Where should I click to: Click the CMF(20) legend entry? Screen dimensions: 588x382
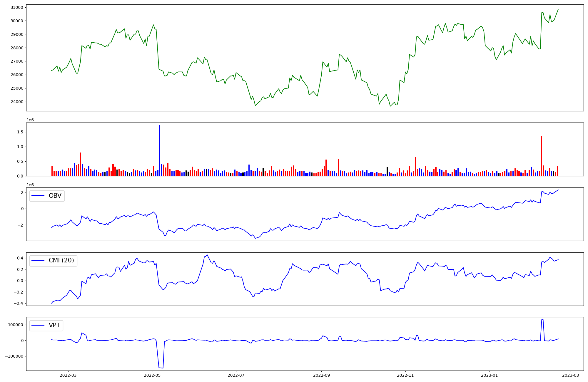point(53,261)
